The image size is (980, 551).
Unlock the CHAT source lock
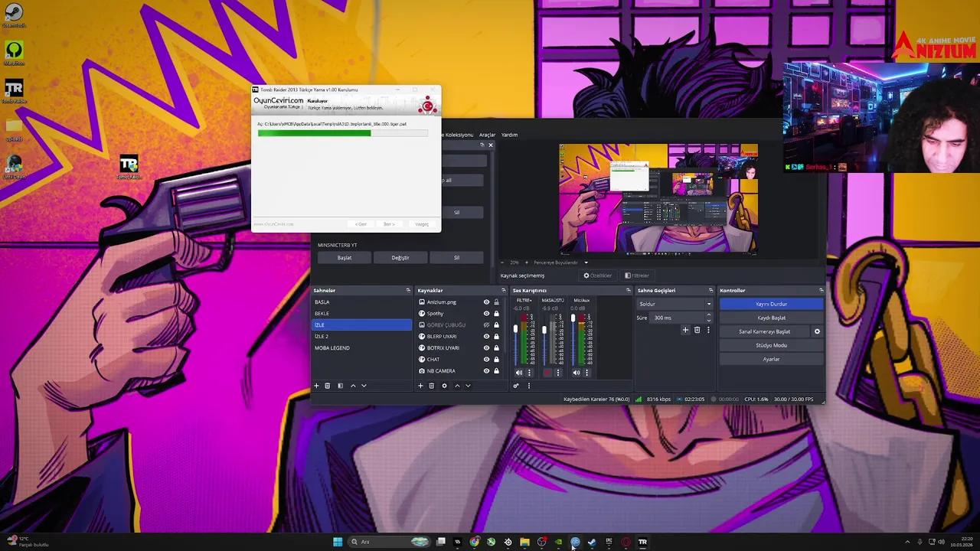[x=496, y=360]
